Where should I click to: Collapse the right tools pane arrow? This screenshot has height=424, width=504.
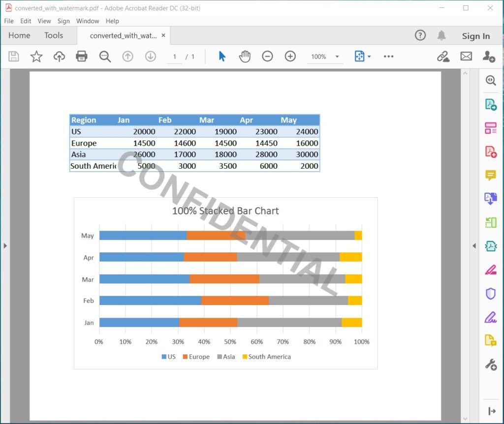[x=474, y=245]
